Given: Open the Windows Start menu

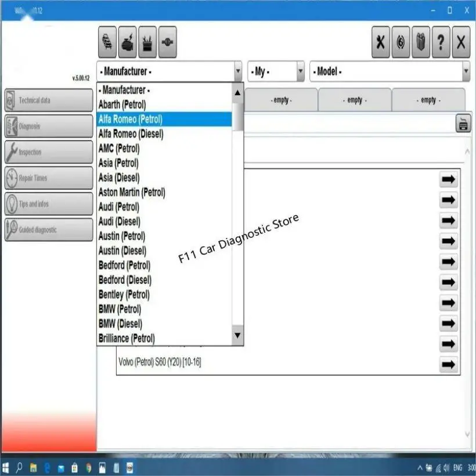Looking at the screenshot, I should coord(5,468).
